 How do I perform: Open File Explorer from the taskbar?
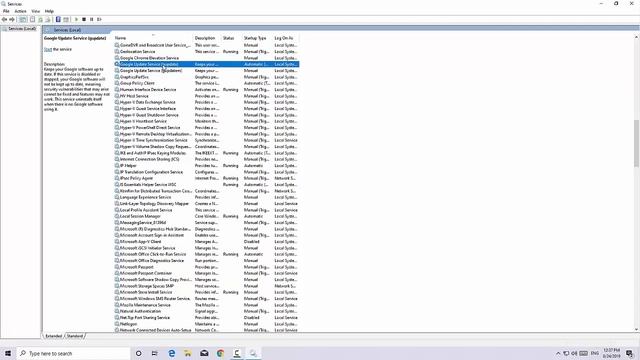tap(188, 353)
